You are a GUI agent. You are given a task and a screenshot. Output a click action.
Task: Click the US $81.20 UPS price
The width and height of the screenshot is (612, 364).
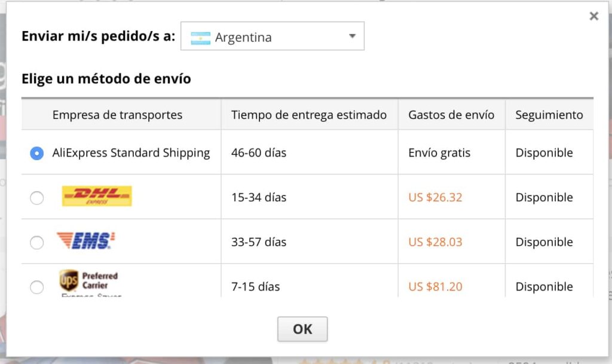coord(435,287)
